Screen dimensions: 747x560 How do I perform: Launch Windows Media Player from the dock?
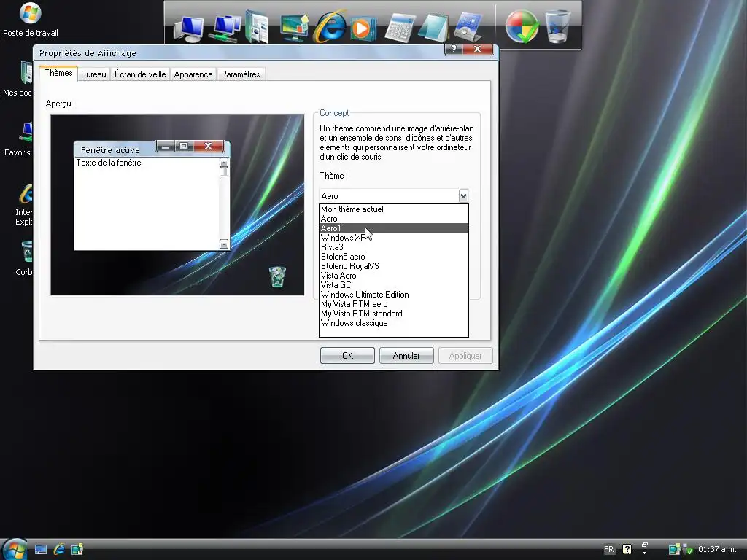(363, 28)
